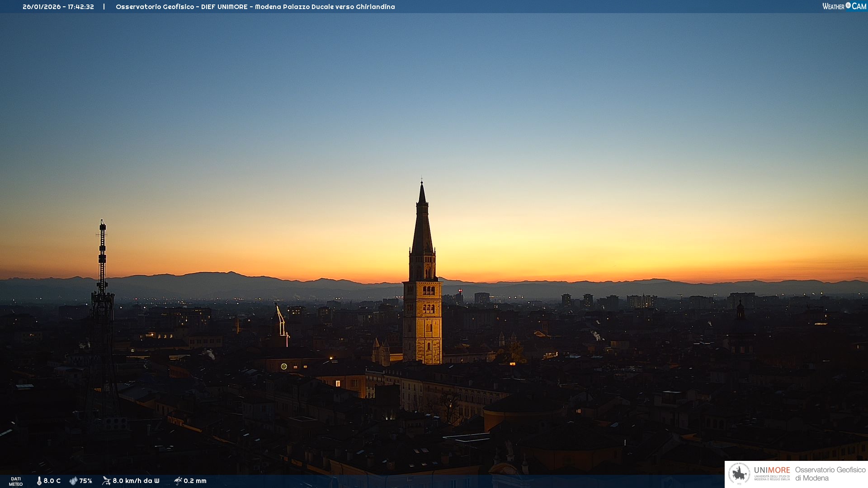
Task: Click the 0.2 mm rainfall value
Action: (x=195, y=481)
